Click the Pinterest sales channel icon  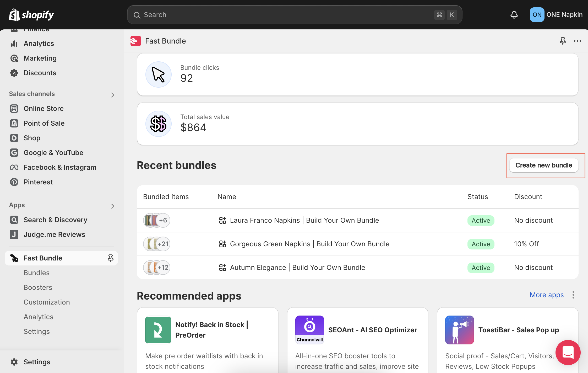14,182
